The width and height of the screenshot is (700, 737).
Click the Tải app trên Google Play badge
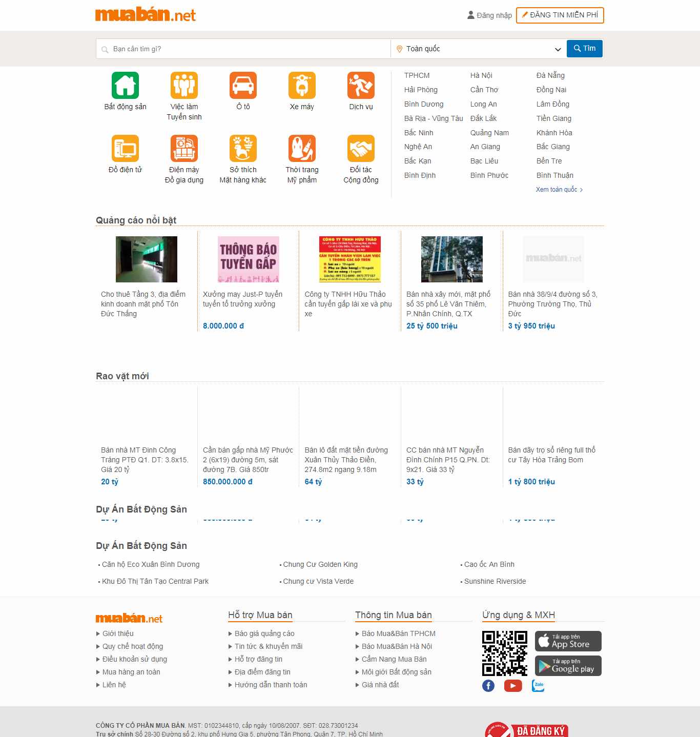pos(567,665)
